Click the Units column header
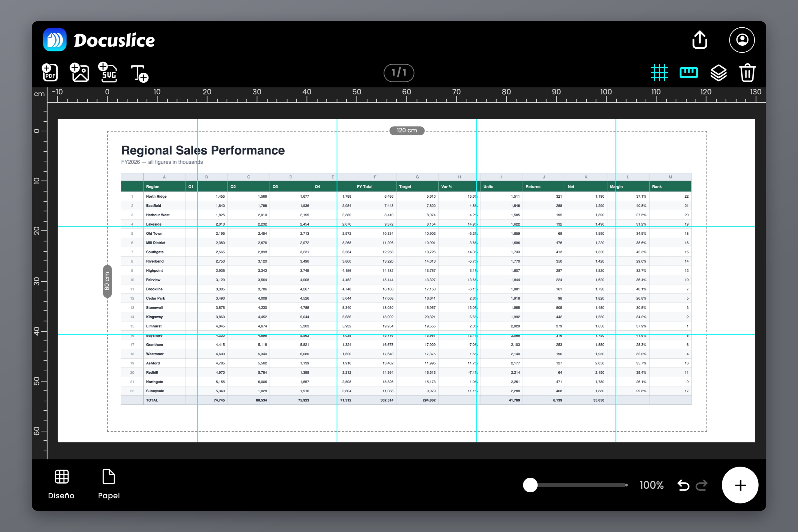The height and width of the screenshot is (532, 798). [x=488, y=187]
